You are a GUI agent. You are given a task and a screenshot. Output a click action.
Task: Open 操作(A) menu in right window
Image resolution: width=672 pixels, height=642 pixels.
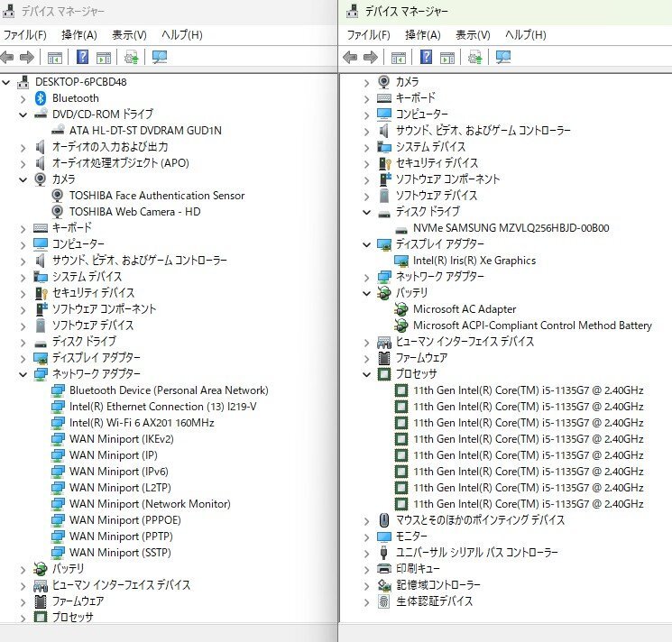(x=422, y=34)
